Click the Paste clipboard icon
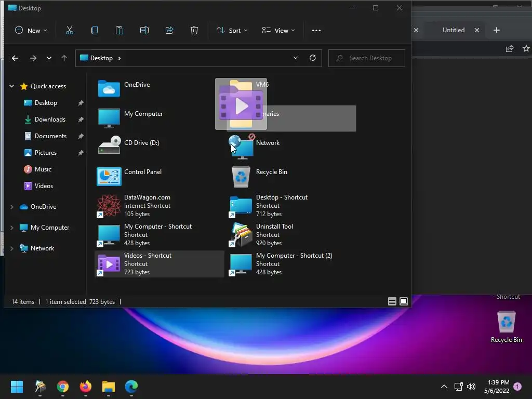This screenshot has width=532, height=399. (x=119, y=31)
